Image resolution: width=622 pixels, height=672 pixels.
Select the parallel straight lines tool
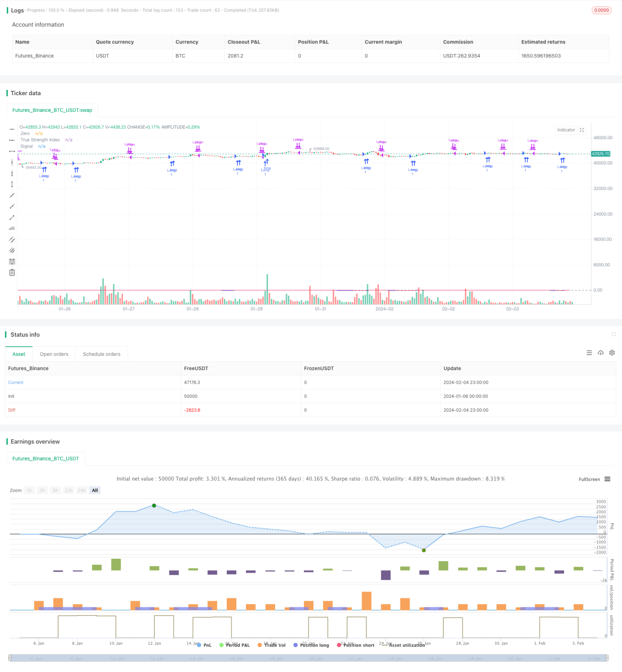(x=12, y=250)
